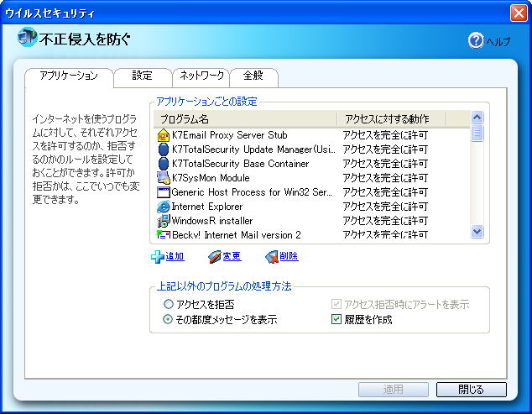532x414 pixels.
Task: Sort by アクセスに対する動作 column header
Action: pyautogui.click(x=392, y=119)
